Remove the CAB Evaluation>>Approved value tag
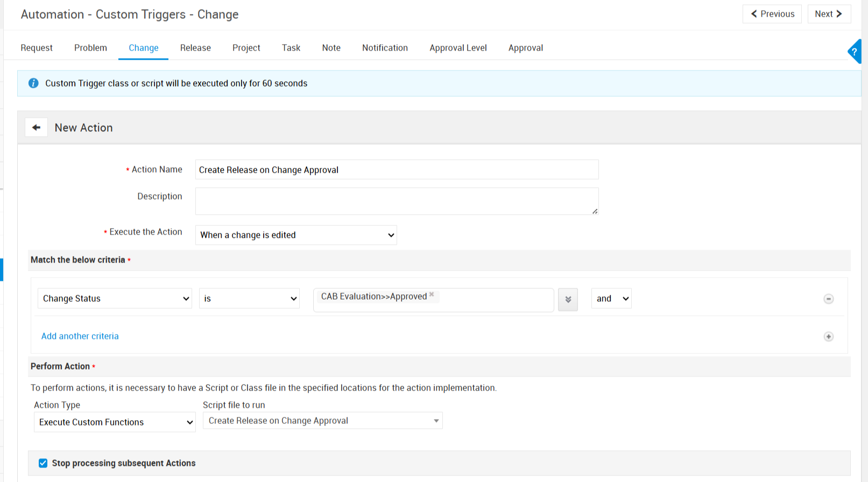 pos(432,294)
